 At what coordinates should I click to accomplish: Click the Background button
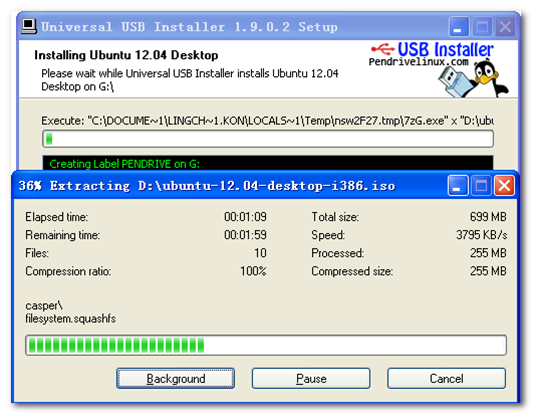click(175, 378)
